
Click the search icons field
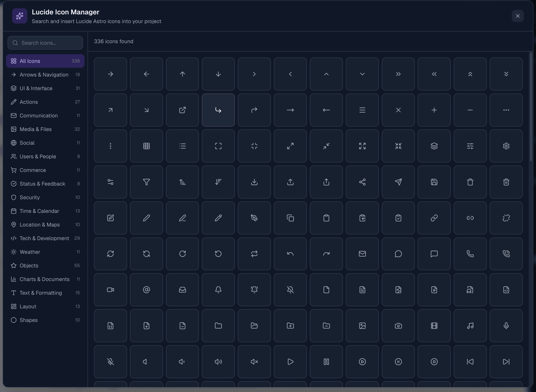[x=45, y=43]
